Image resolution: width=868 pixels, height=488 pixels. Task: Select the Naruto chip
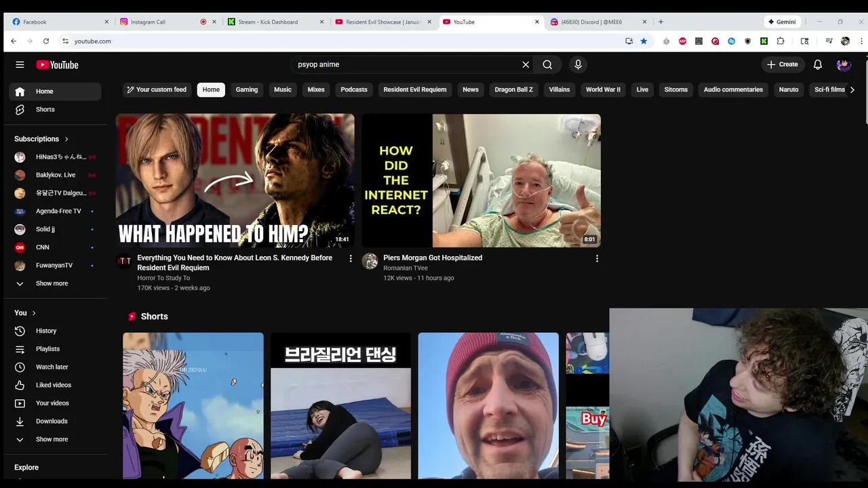(x=789, y=89)
